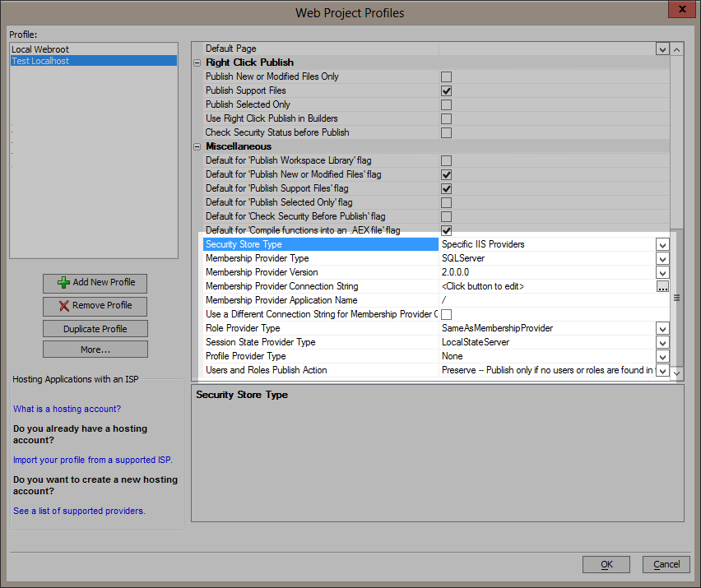Click the 'SameAsMembershipProvider' value
Screen dimensions: 701x588
[x=497, y=328]
